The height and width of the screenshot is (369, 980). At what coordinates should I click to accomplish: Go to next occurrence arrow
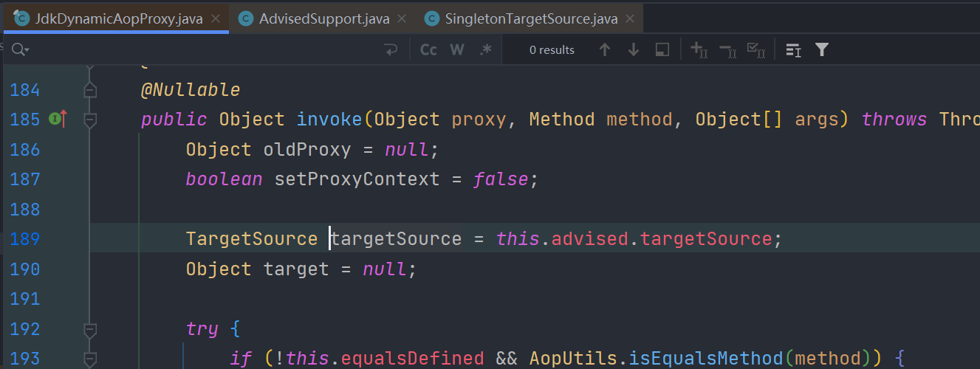click(633, 49)
